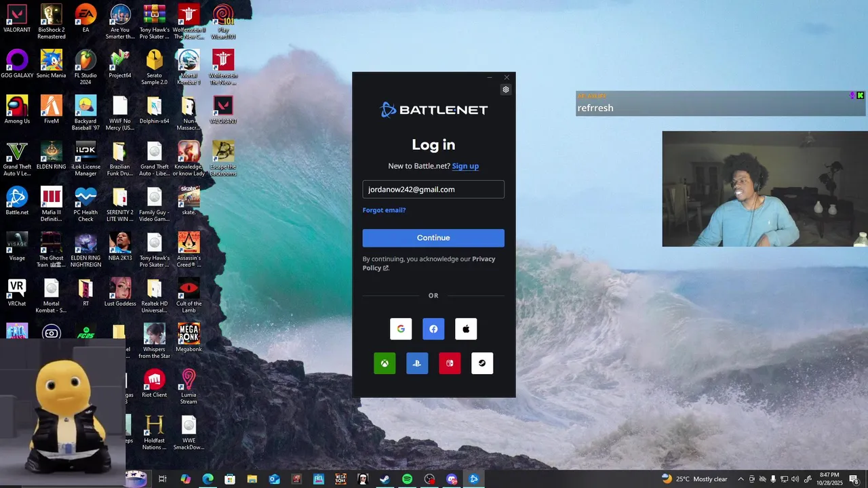Image resolution: width=868 pixels, height=488 pixels.
Task: Sign in with Apple icon button
Action: (466, 329)
